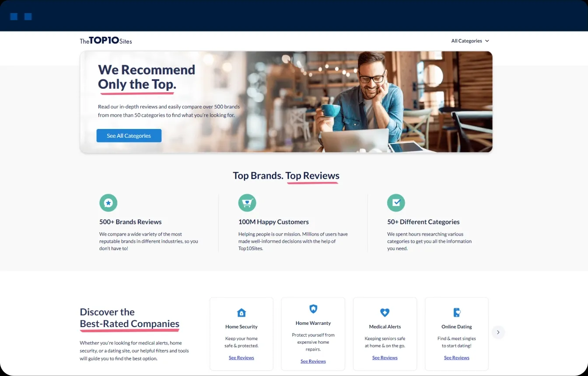Image resolution: width=588 pixels, height=376 pixels.
Task: Click the chevron next to All Categories
Action: [487, 41]
